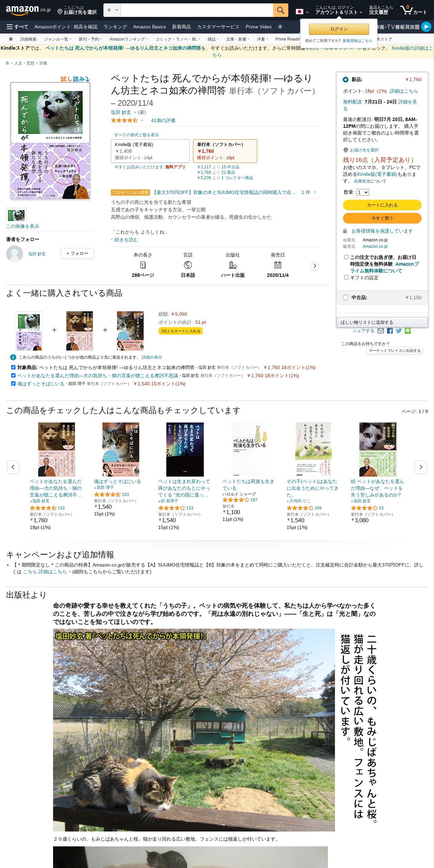Expand the 新刊・予約 submenu
434x868 pixels.
[90, 39]
